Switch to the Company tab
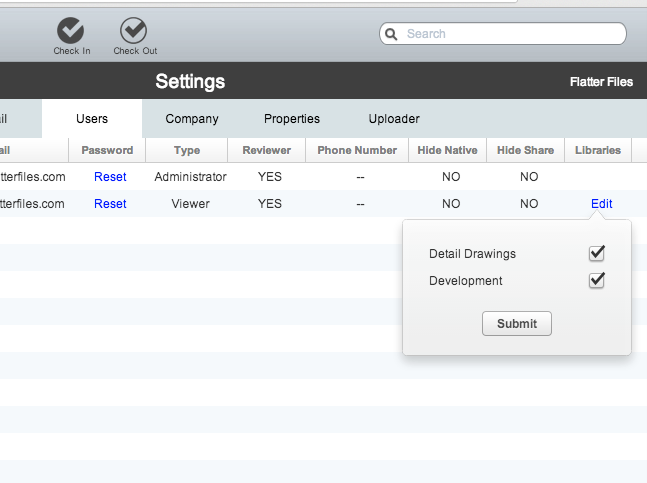The height and width of the screenshot is (483, 647). coord(192,119)
